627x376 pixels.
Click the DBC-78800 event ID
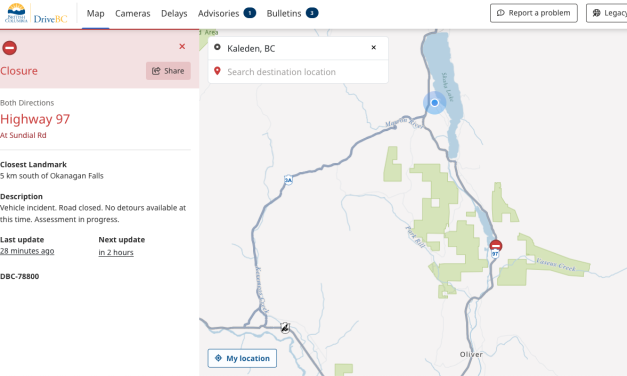[x=20, y=276]
